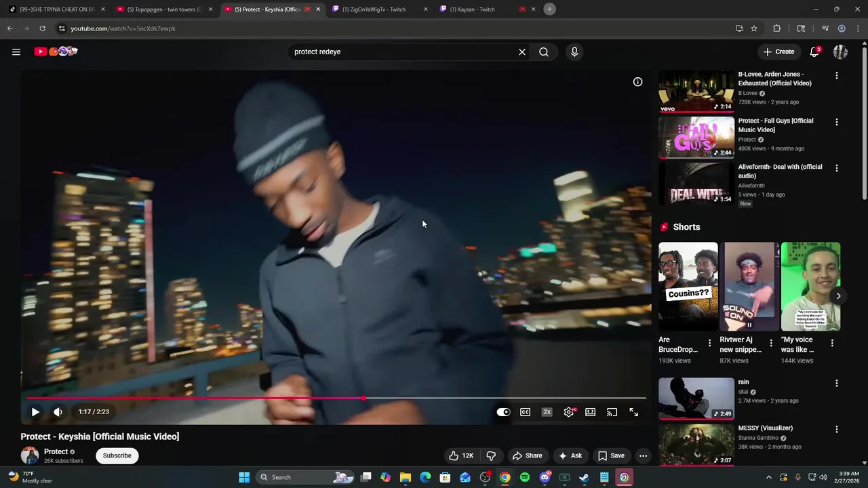Open more actions below the video
The width and height of the screenshot is (868, 488).
point(643,455)
